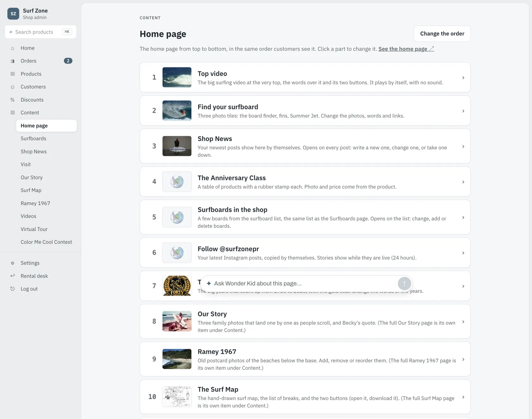Screen dimensions: 532x419
Task: Click the external arrow beside See the home page
Action: (x=431, y=49)
